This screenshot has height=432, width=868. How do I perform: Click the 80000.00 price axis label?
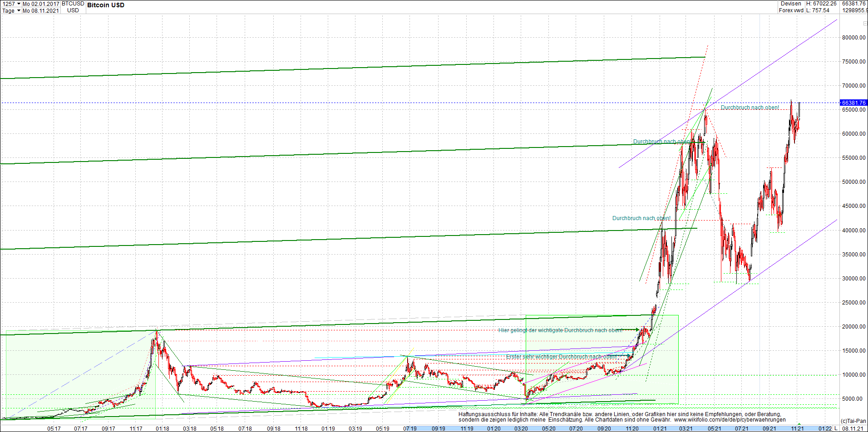(x=854, y=38)
